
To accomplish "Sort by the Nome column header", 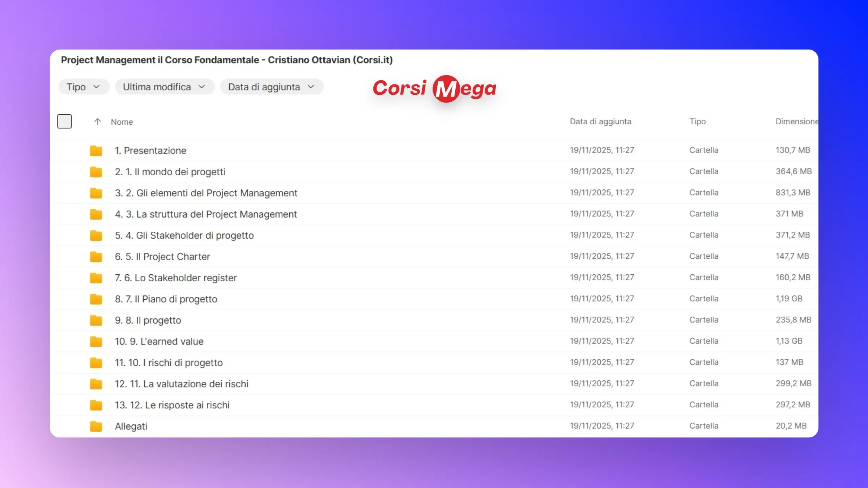I will click(x=122, y=122).
